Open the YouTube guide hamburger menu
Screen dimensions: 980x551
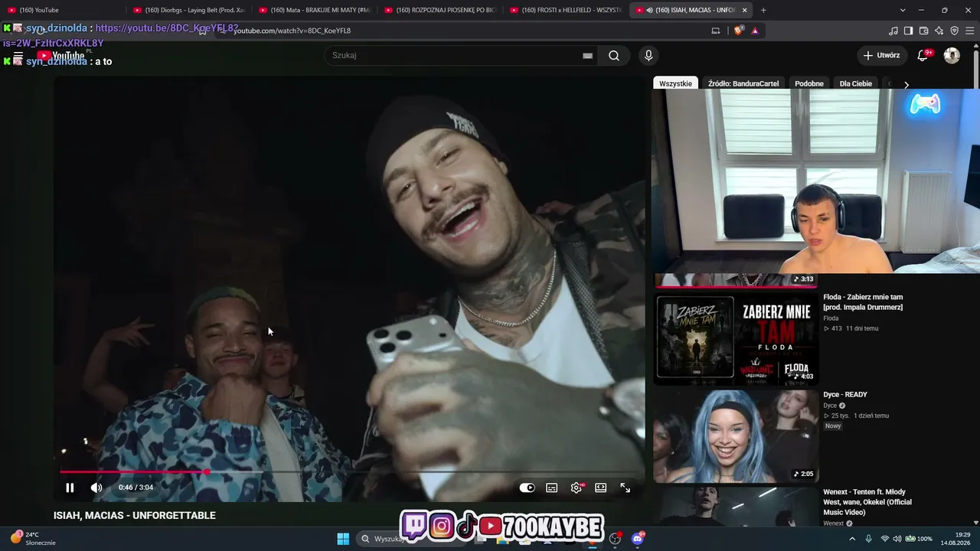(x=18, y=57)
